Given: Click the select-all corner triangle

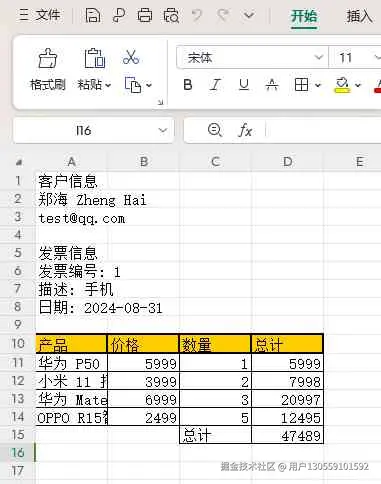Looking at the screenshot, I should pyautogui.click(x=19, y=162).
